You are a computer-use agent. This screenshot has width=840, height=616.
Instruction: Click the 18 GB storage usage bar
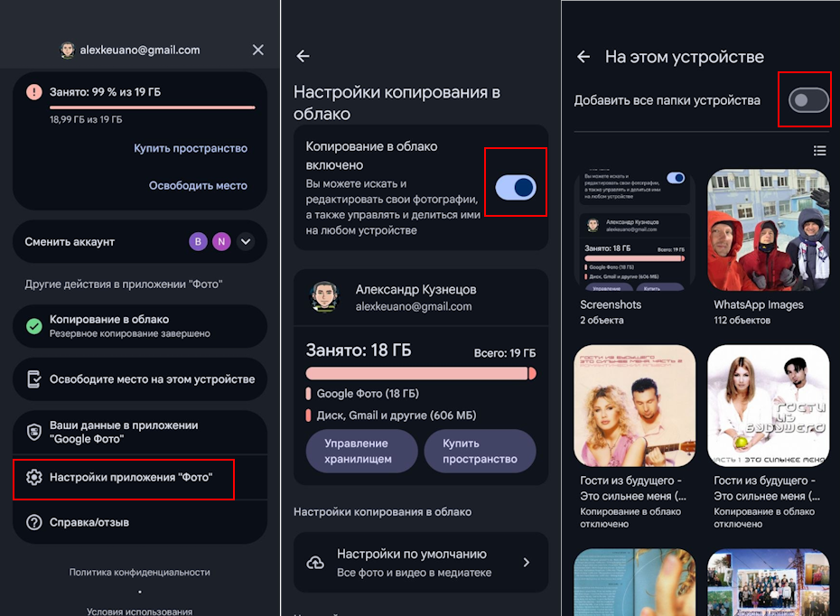(x=421, y=373)
